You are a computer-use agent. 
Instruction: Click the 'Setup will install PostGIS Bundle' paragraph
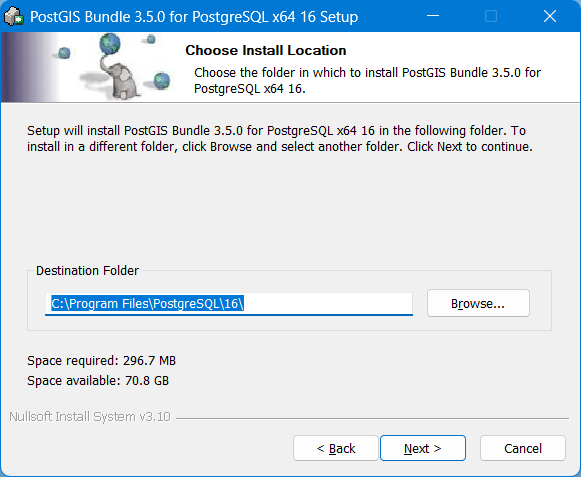pos(280,139)
